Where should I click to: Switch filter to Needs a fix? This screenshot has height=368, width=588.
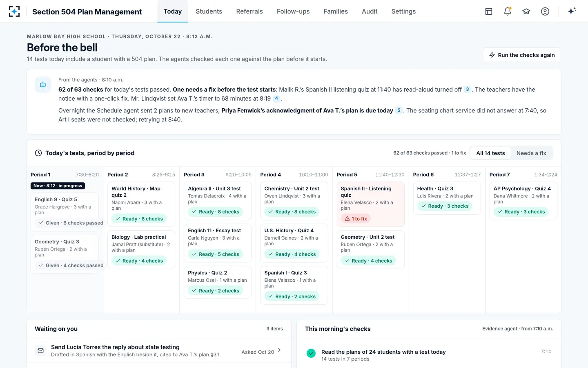[531, 153]
